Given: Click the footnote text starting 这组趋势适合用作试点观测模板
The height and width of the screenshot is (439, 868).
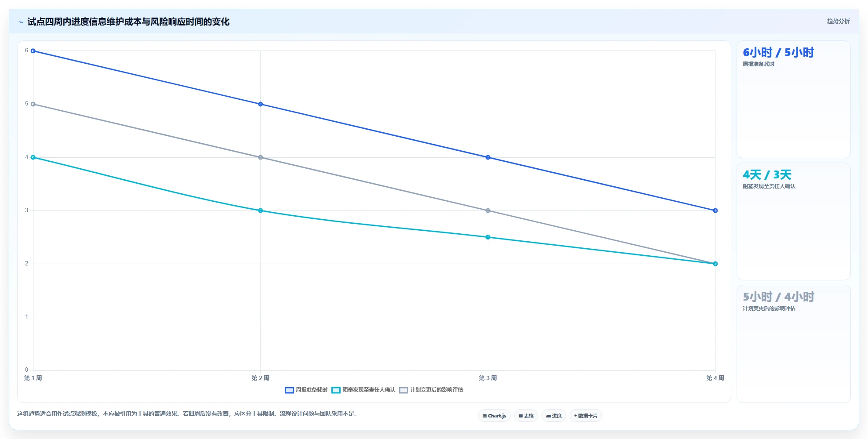Looking at the screenshot, I should [188, 414].
